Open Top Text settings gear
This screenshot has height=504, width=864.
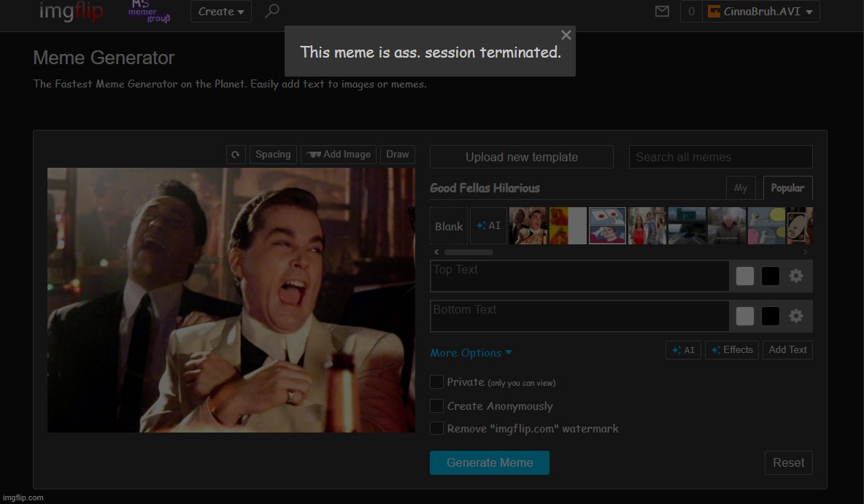pyautogui.click(x=795, y=276)
